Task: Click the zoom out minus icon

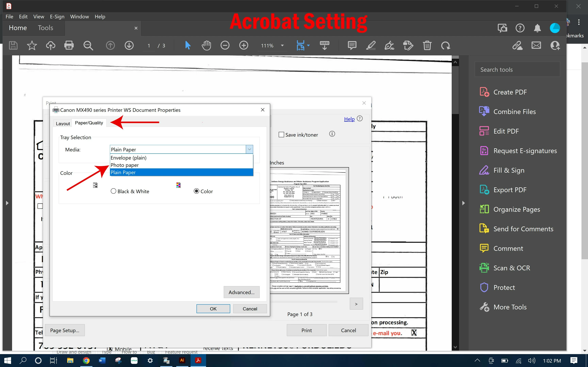Action: click(x=225, y=45)
